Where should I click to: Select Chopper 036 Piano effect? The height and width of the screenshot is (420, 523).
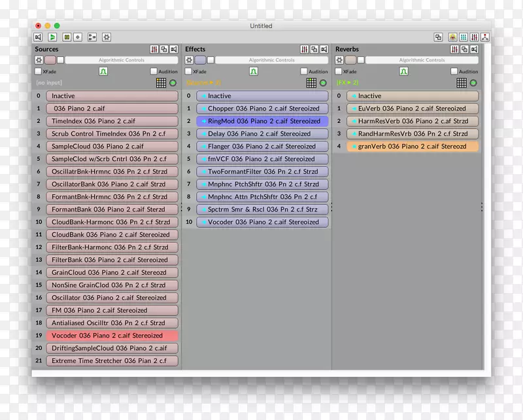[262, 109]
